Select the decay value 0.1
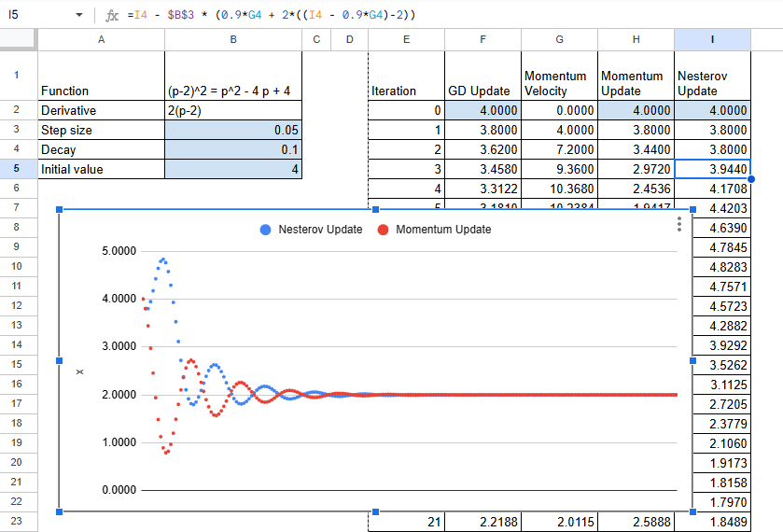The width and height of the screenshot is (783, 532). pos(233,149)
